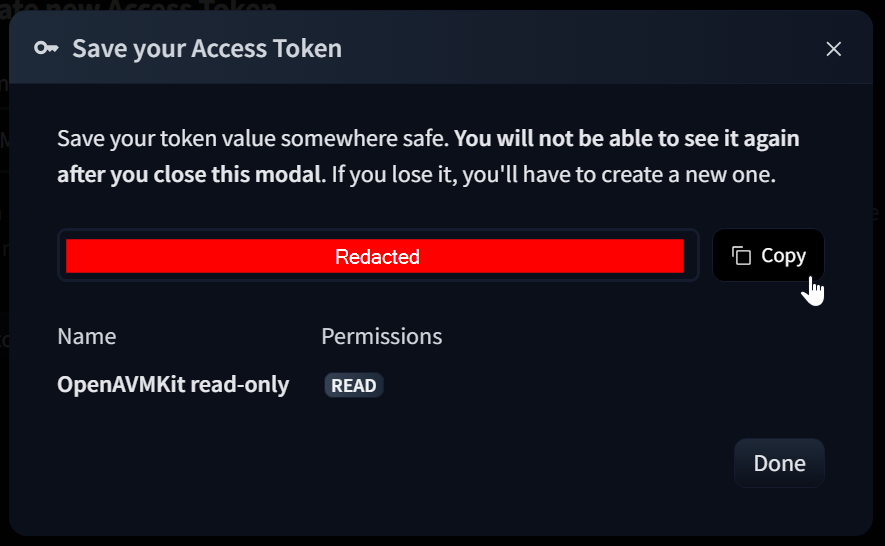Image resolution: width=885 pixels, height=546 pixels.
Task: Click the bold 'after you close this modal' text
Action: tap(192, 174)
